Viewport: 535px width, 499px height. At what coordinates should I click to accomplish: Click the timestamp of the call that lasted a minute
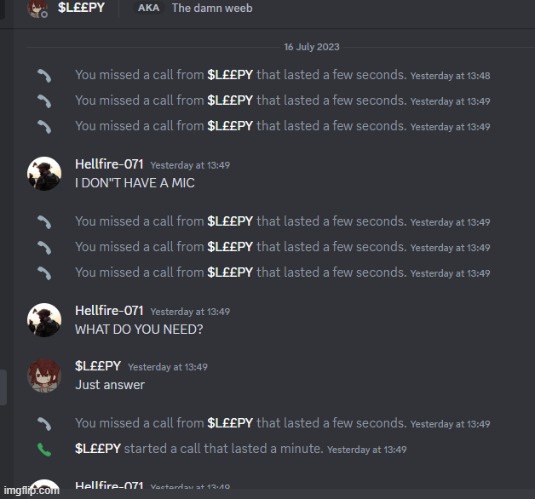point(367,450)
